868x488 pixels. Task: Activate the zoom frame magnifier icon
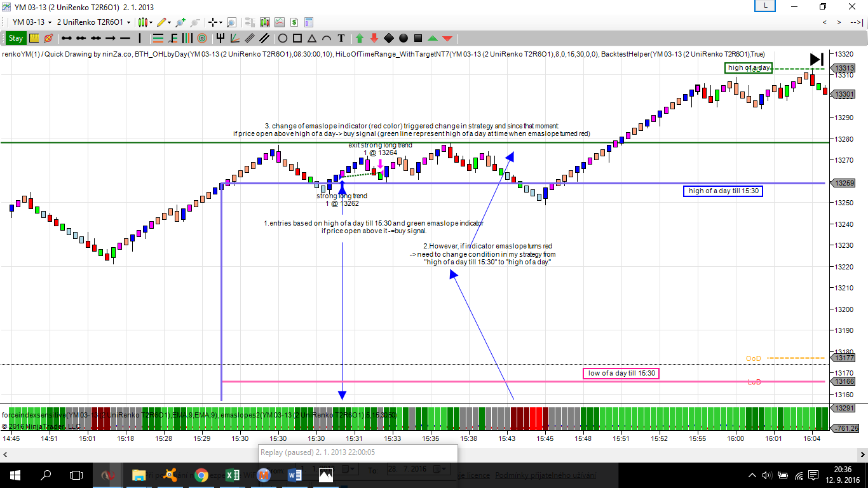231,22
